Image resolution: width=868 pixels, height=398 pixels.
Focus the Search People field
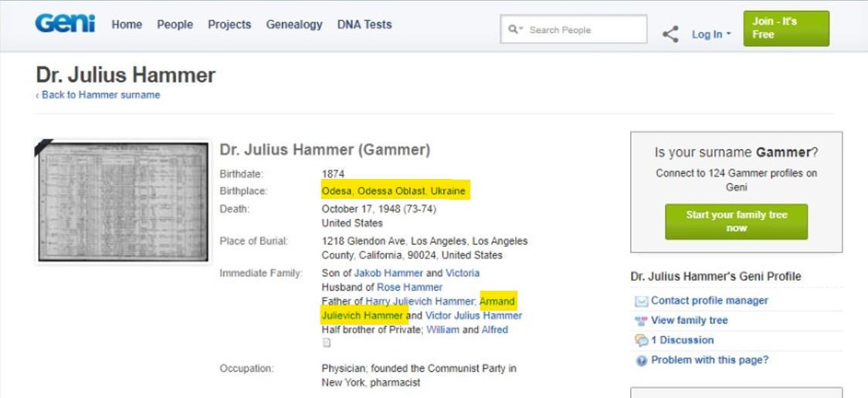[x=574, y=29]
